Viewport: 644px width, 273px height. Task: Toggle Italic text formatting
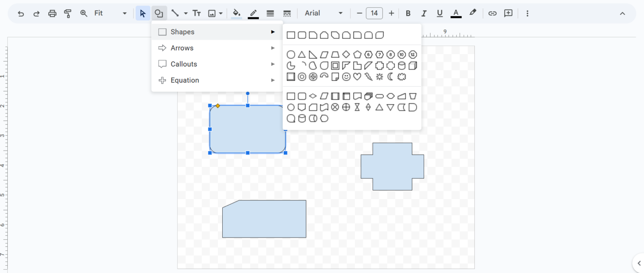click(x=424, y=13)
